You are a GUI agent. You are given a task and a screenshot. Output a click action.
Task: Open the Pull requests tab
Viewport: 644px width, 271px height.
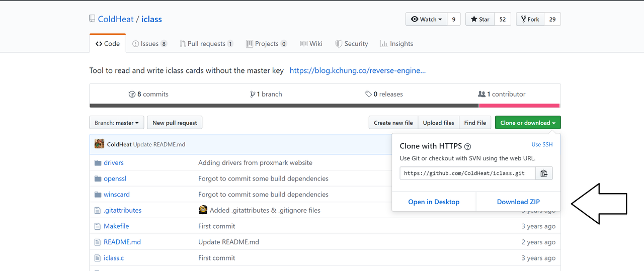(x=206, y=44)
